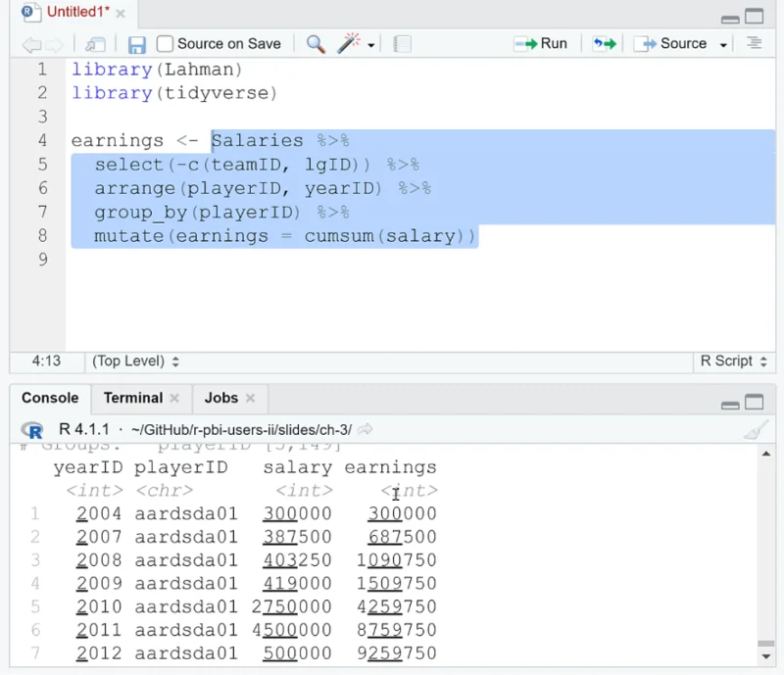View current working directory arrow icon

[366, 429]
